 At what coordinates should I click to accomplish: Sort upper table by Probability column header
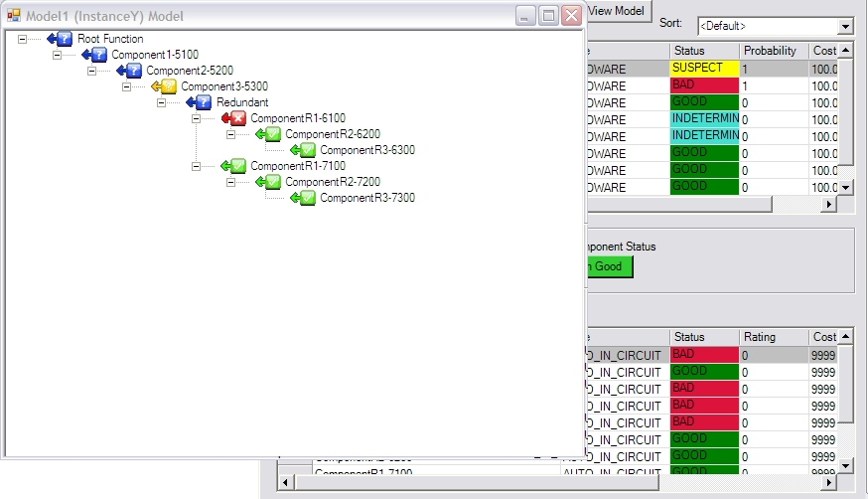pos(774,51)
